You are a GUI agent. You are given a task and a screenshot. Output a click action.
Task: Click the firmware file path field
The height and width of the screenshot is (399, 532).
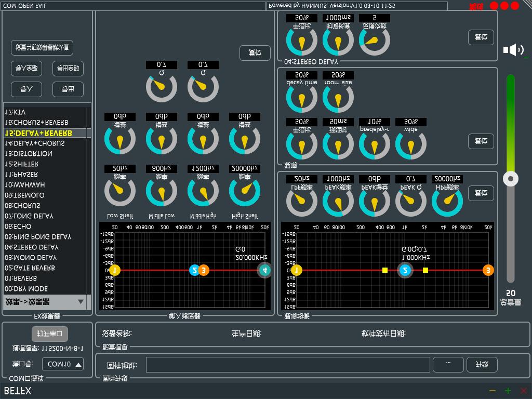point(288,365)
